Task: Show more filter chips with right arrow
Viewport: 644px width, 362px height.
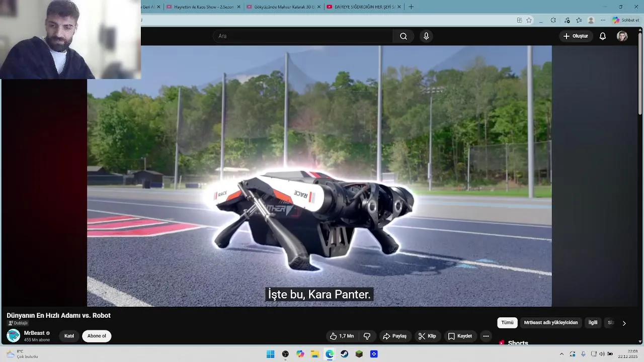Action: 624,323
